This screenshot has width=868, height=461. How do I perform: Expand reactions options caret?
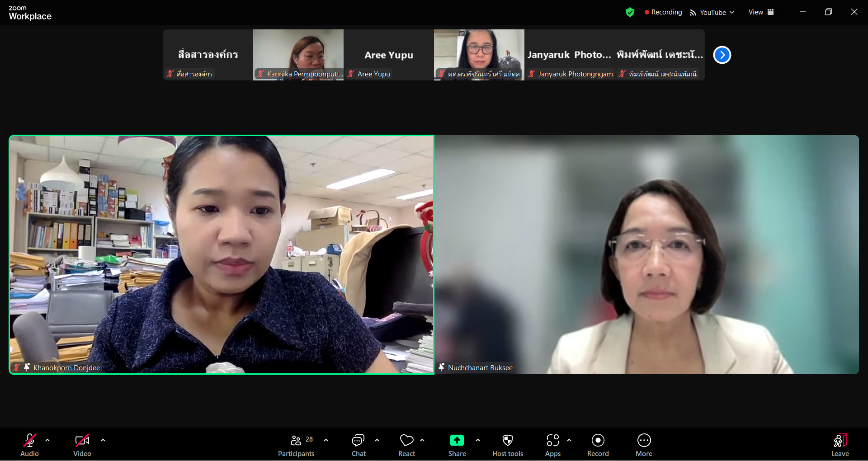click(422, 440)
